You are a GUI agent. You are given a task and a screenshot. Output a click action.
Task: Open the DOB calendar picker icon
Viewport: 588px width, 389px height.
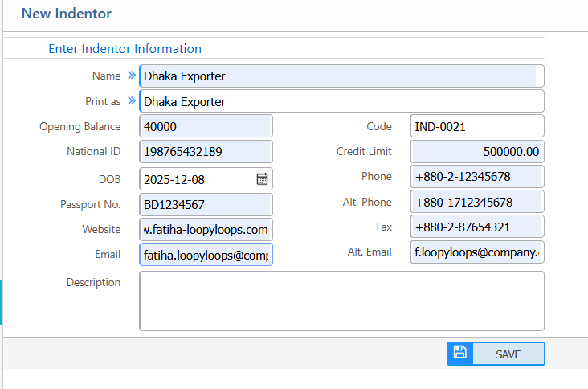point(262,178)
